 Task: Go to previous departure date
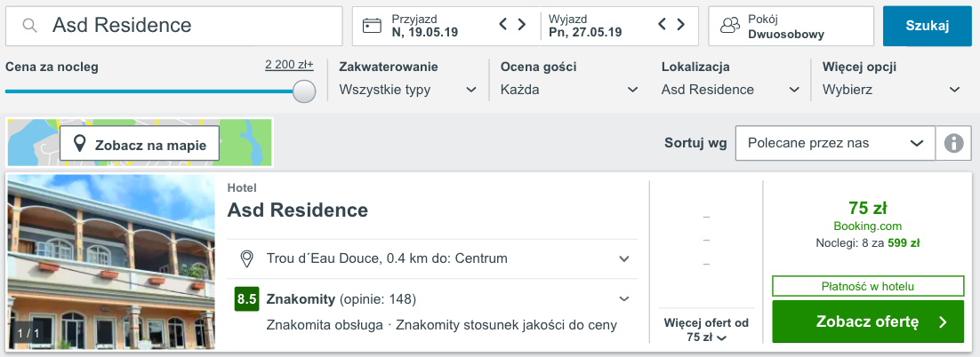pos(662,25)
